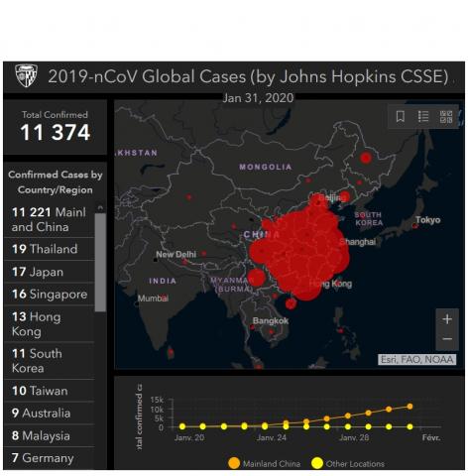
Task: Click the last Mainland China chart data point
Action: (x=409, y=407)
